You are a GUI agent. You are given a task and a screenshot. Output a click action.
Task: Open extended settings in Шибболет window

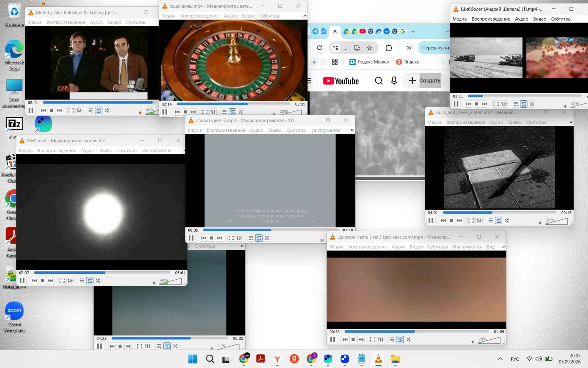tap(504, 104)
